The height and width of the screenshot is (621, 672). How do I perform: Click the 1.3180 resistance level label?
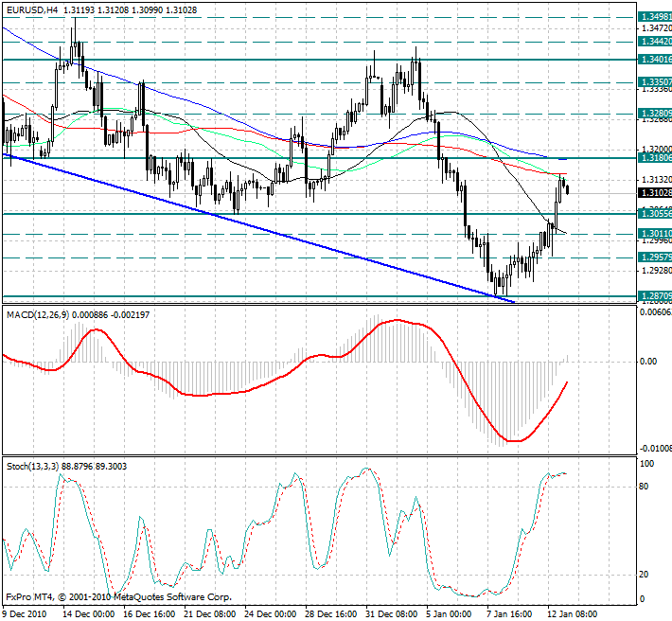point(655,159)
